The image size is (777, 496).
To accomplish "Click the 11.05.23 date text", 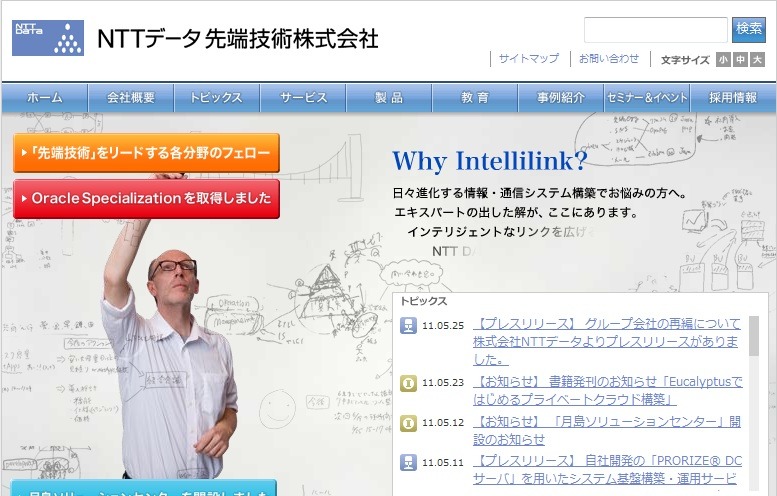I will click(x=443, y=383).
